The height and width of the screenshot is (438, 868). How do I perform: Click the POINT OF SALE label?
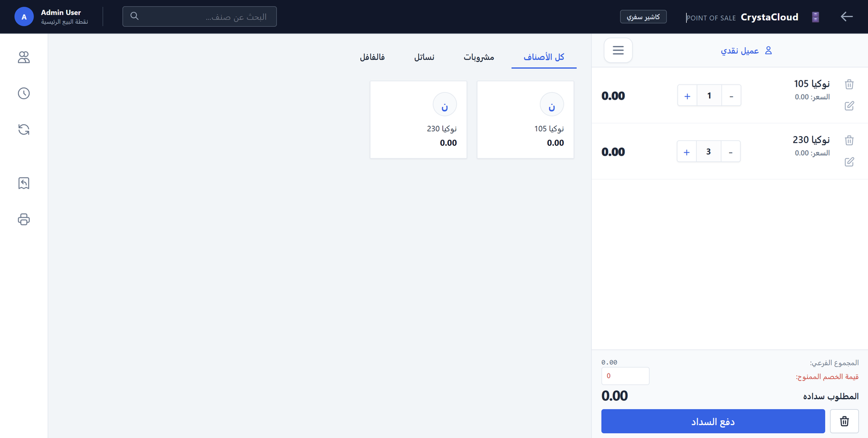(711, 18)
